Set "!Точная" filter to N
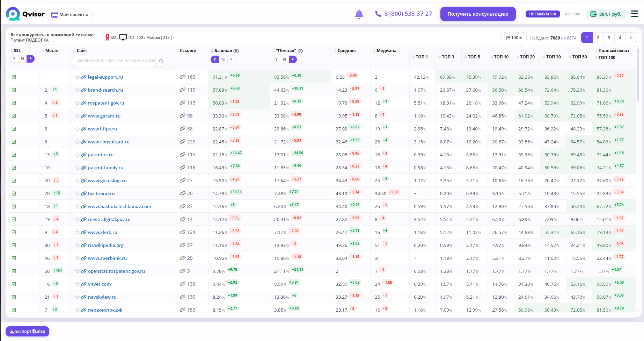This screenshot has width=644, height=341. (285, 59)
